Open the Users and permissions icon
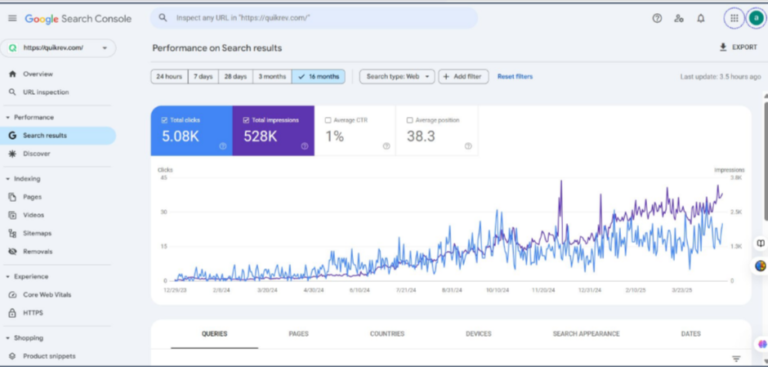768x367 pixels. (679, 19)
